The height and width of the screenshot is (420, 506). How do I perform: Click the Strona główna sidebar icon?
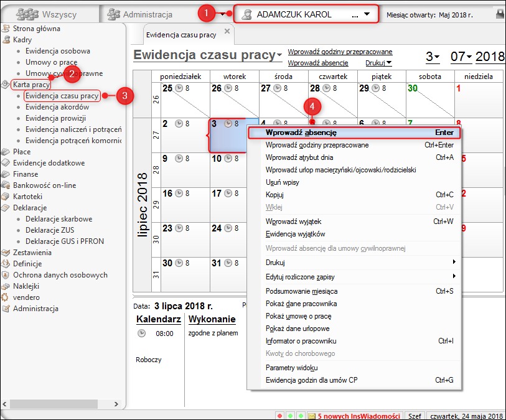click(6, 29)
